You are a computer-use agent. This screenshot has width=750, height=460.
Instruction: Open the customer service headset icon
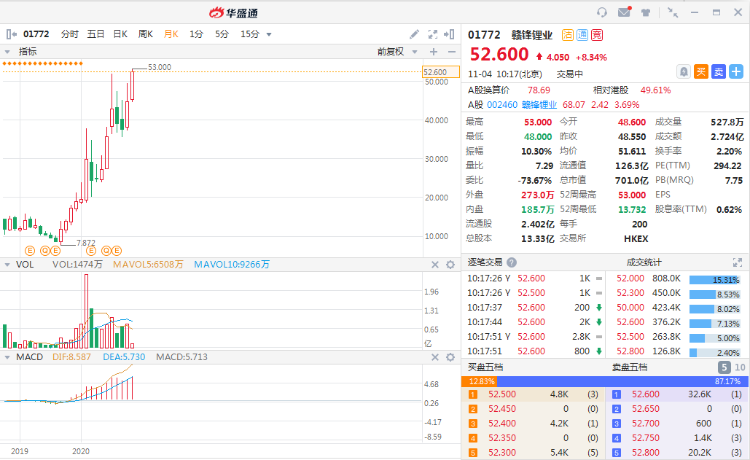[x=602, y=12]
